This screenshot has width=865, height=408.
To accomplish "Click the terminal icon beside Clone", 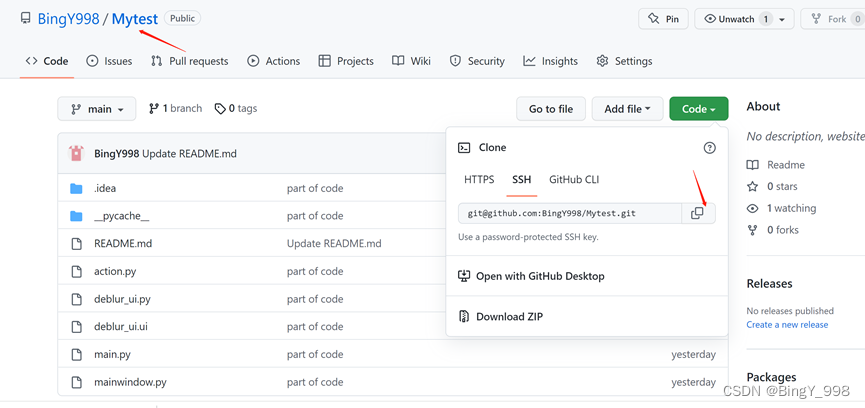I will pyautogui.click(x=464, y=148).
